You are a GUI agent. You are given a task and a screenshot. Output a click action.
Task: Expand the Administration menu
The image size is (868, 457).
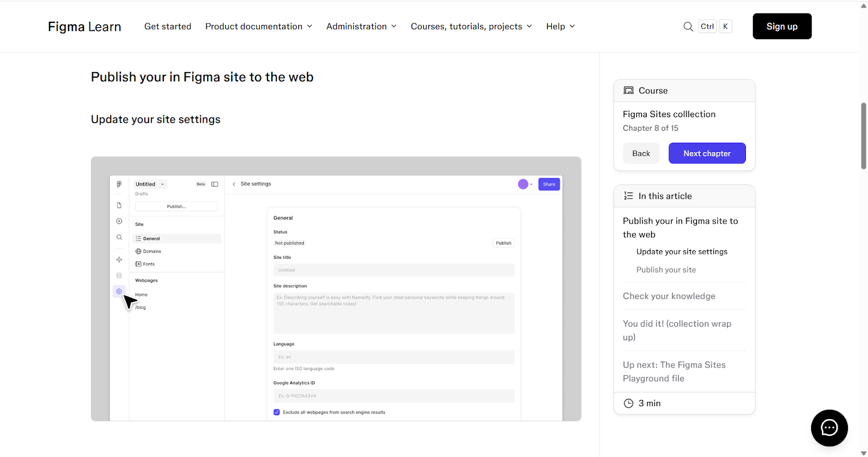tap(361, 27)
